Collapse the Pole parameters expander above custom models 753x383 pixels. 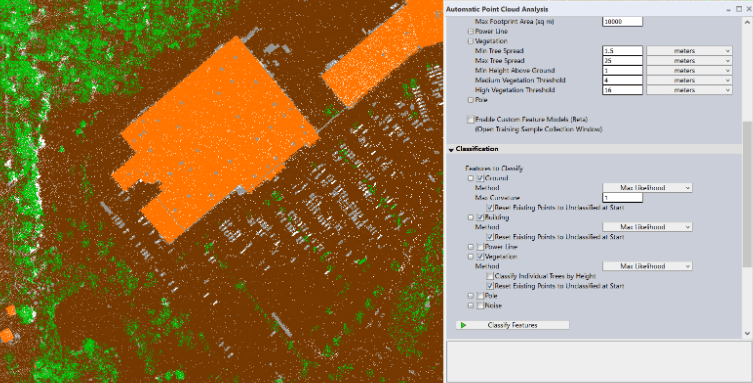pyautogui.click(x=471, y=100)
